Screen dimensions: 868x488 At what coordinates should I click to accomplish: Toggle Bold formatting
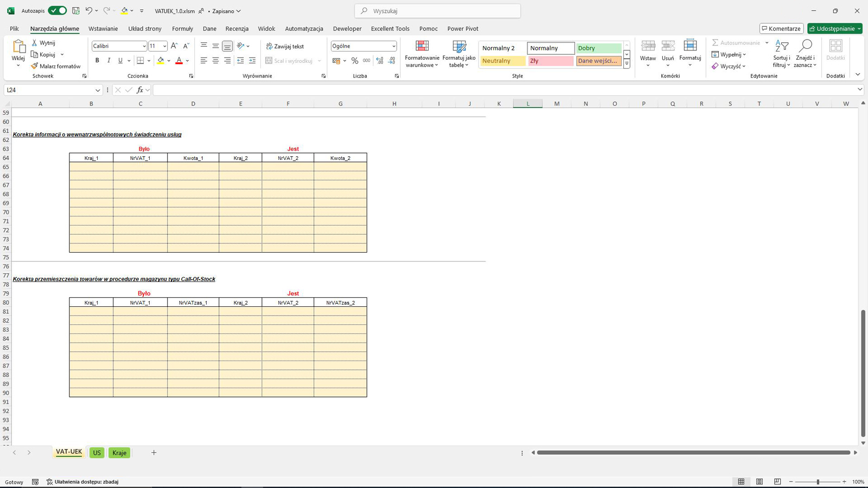click(x=97, y=61)
